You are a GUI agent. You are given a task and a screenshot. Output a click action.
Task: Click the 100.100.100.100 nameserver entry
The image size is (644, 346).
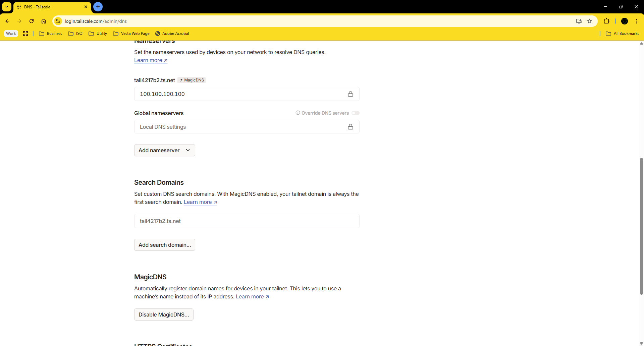247,94
